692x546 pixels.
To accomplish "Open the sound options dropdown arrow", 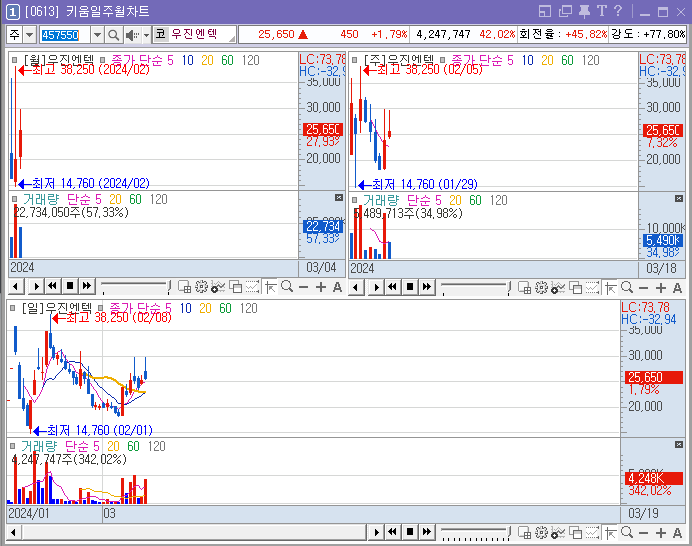I will (x=146, y=35).
